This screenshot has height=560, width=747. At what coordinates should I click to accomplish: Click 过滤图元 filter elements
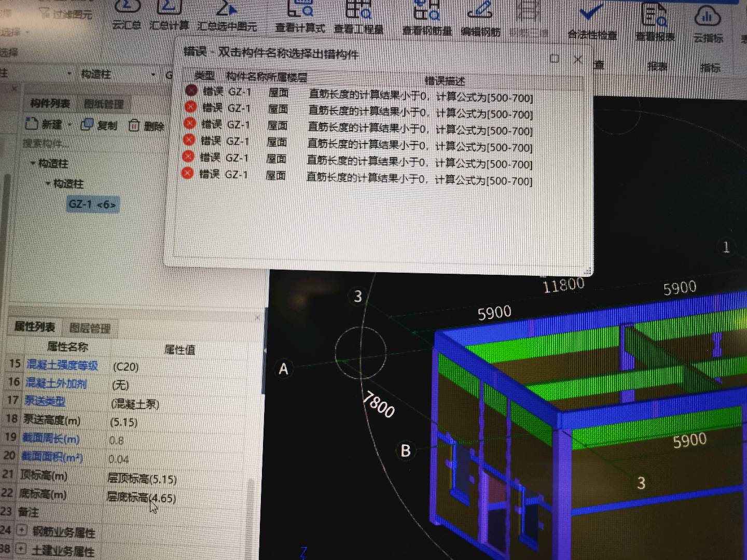(x=65, y=14)
